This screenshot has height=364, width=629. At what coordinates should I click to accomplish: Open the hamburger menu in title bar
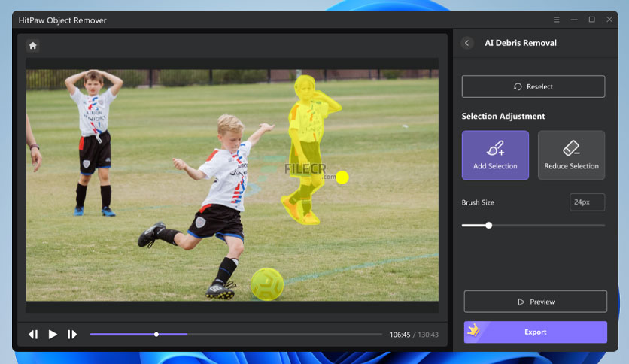point(556,20)
